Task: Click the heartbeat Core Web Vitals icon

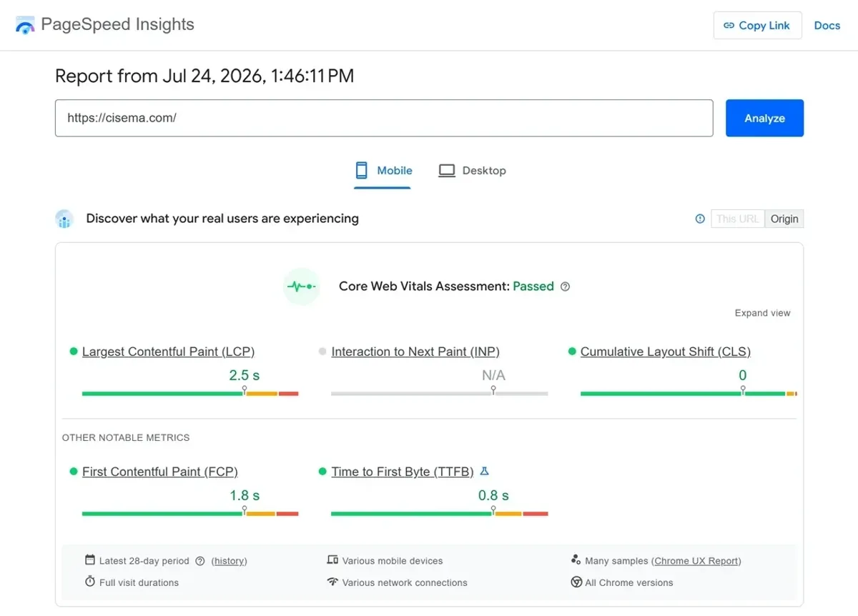Action: point(301,287)
